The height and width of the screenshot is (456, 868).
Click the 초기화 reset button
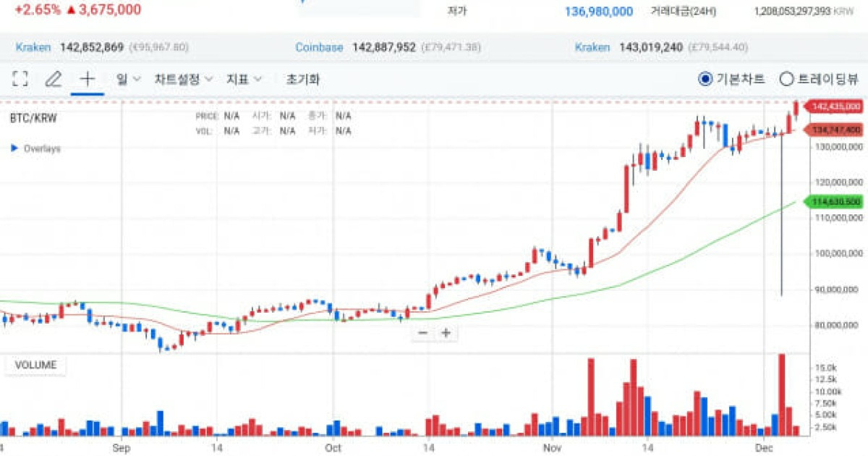click(x=302, y=80)
